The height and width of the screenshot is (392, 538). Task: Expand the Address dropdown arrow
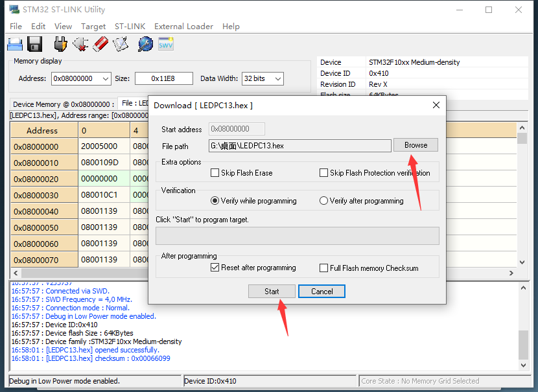pyautogui.click(x=106, y=78)
